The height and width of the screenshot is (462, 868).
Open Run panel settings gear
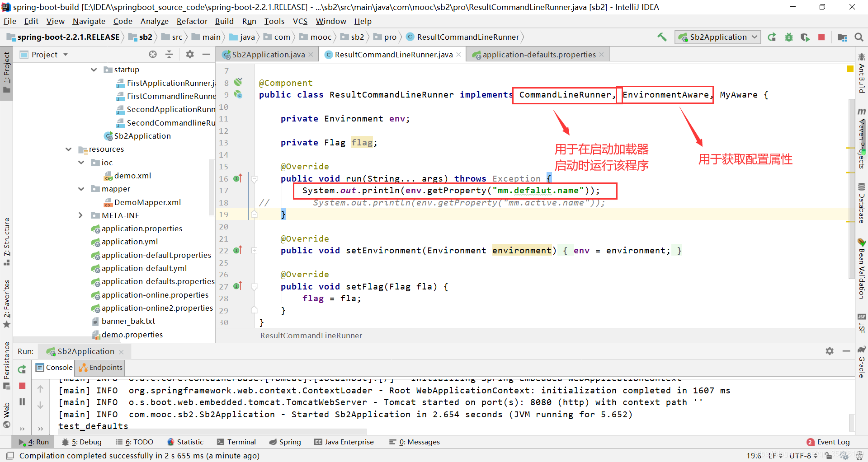(830, 351)
